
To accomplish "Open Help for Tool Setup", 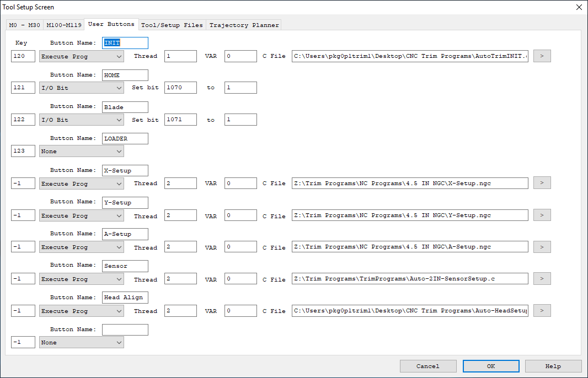I will pos(553,366).
